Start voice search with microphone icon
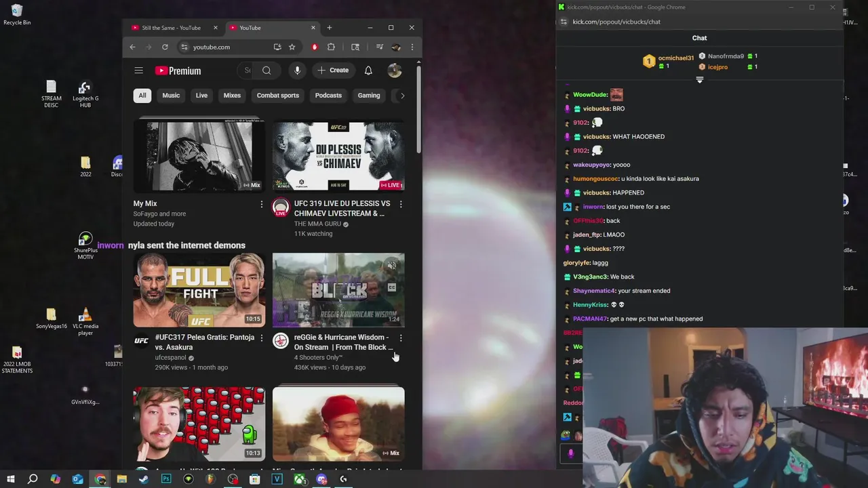This screenshot has height=488, width=868. click(296, 70)
